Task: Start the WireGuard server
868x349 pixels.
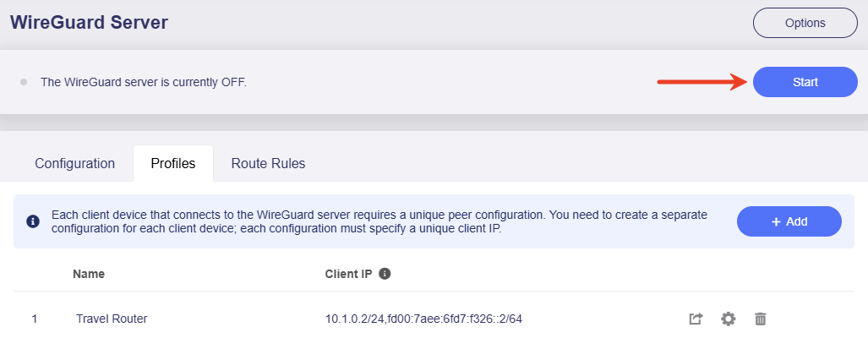Action: pos(805,82)
